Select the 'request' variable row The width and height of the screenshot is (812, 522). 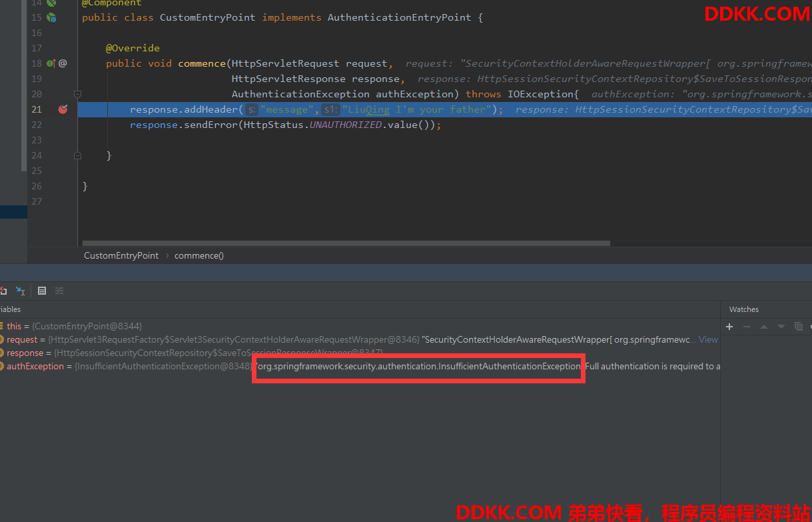point(360,339)
